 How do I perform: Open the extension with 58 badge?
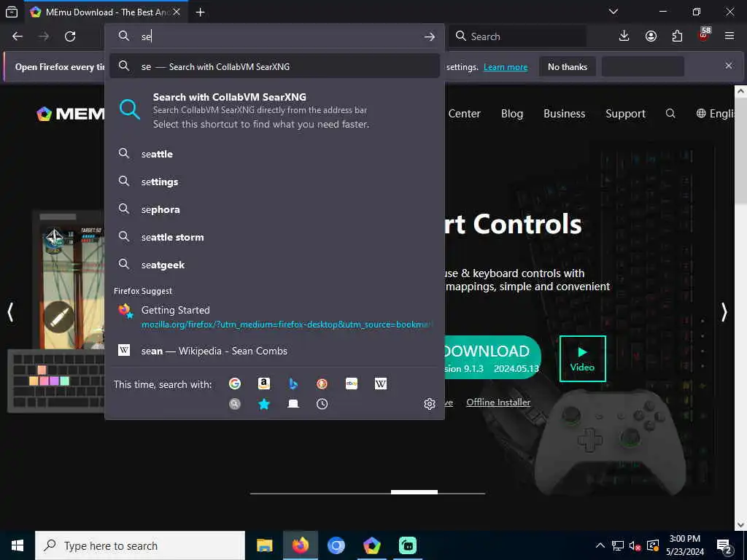pos(704,35)
